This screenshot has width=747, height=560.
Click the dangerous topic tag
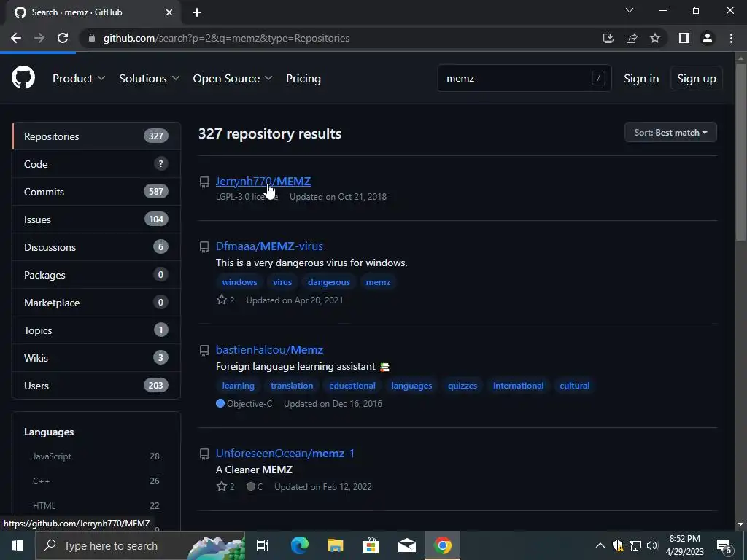[329, 282]
